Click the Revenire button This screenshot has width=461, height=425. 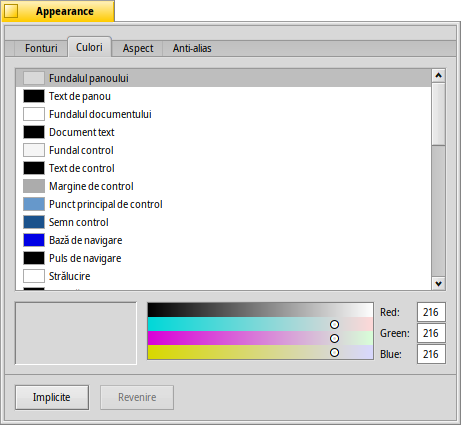pos(137,397)
